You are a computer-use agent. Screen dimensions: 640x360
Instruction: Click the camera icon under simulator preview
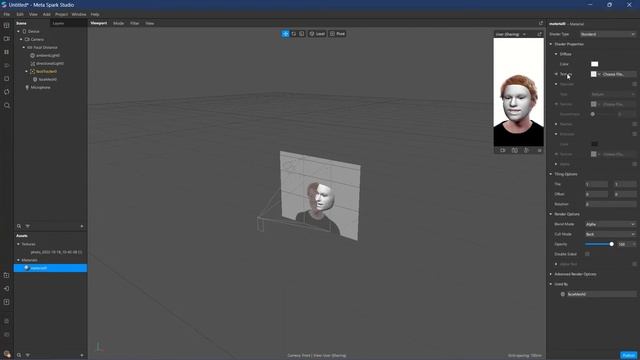[502, 151]
